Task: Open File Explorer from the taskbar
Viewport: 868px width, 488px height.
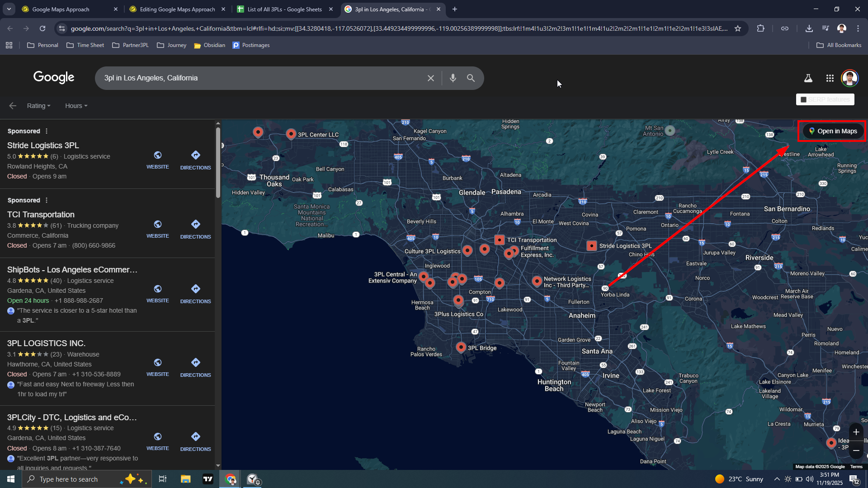Action: [185, 479]
